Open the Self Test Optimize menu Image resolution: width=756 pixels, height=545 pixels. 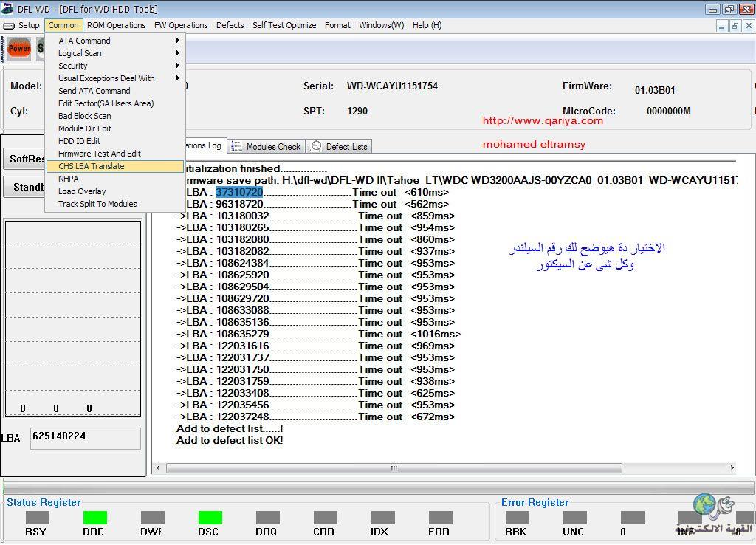(x=284, y=25)
